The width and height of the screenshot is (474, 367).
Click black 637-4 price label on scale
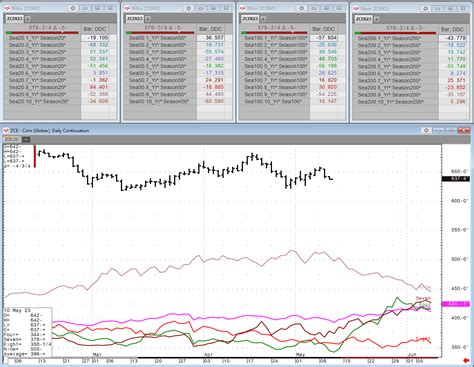pyautogui.click(x=456, y=179)
